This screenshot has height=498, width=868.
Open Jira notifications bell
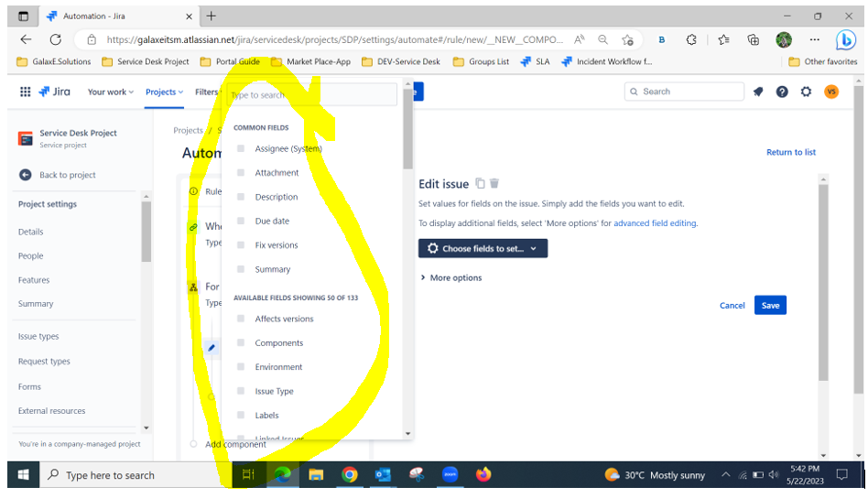[x=758, y=92]
